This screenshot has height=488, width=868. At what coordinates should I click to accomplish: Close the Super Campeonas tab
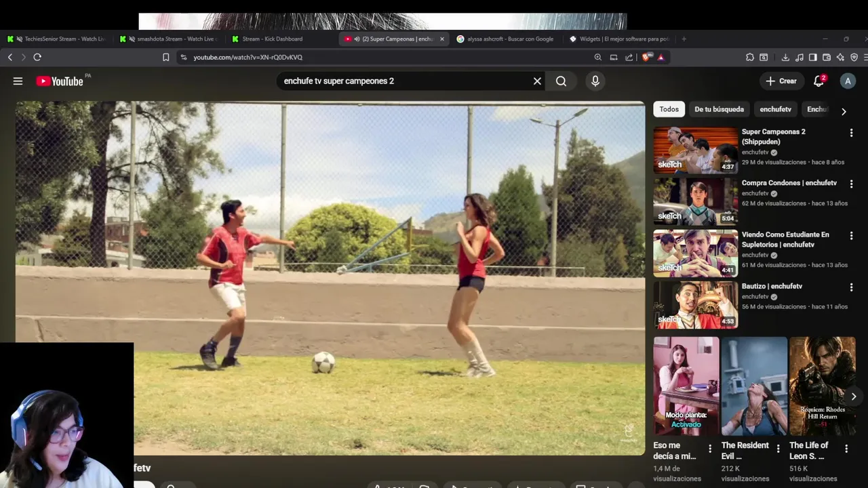point(442,39)
